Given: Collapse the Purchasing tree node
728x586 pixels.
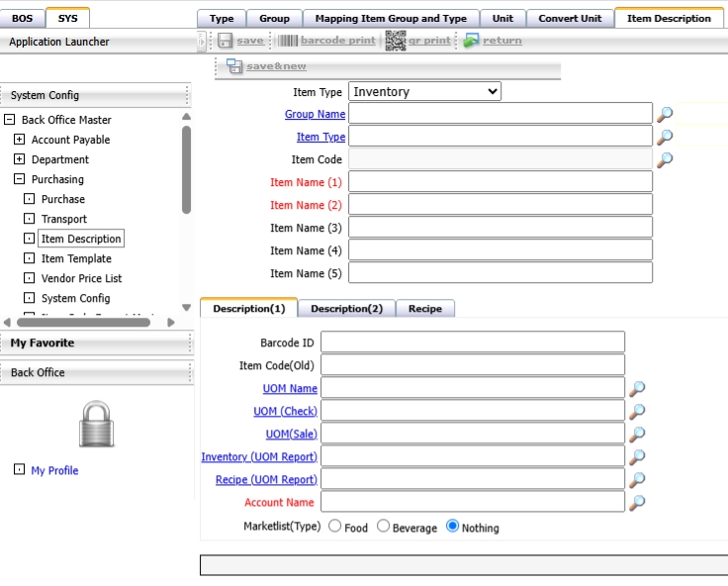Looking at the screenshot, I should coord(19,179).
